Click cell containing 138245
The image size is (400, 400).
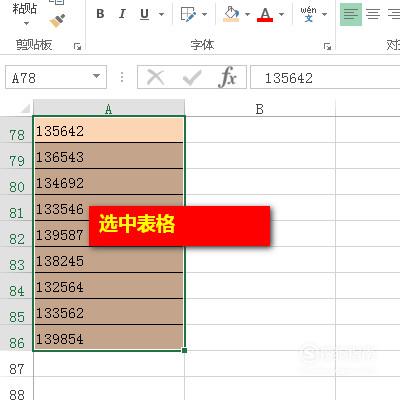point(109,260)
